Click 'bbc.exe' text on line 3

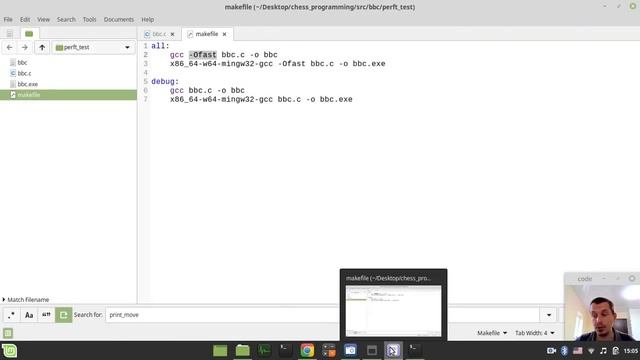tap(369, 64)
